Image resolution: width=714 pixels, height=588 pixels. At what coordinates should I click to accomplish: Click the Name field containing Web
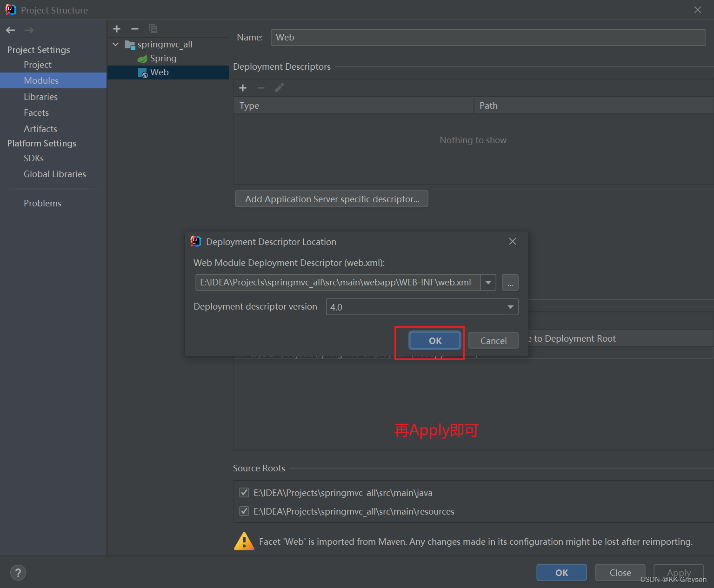coord(488,38)
